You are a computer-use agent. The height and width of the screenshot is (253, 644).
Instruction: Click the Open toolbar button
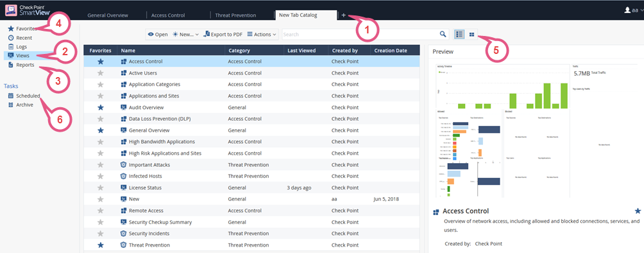click(x=158, y=35)
